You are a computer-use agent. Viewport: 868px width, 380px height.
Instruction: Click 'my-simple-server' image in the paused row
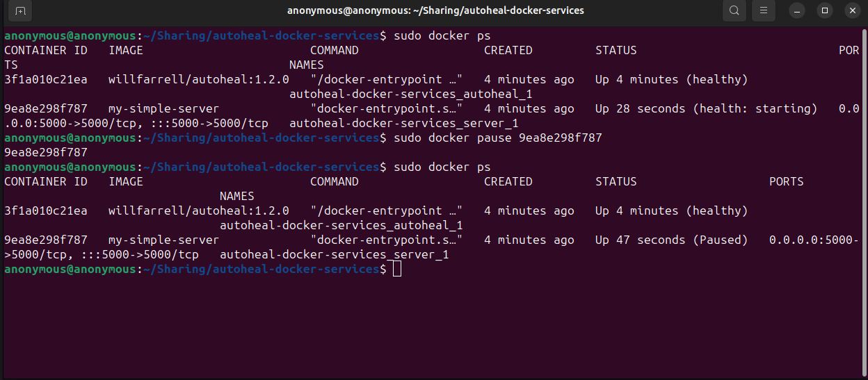(x=163, y=240)
